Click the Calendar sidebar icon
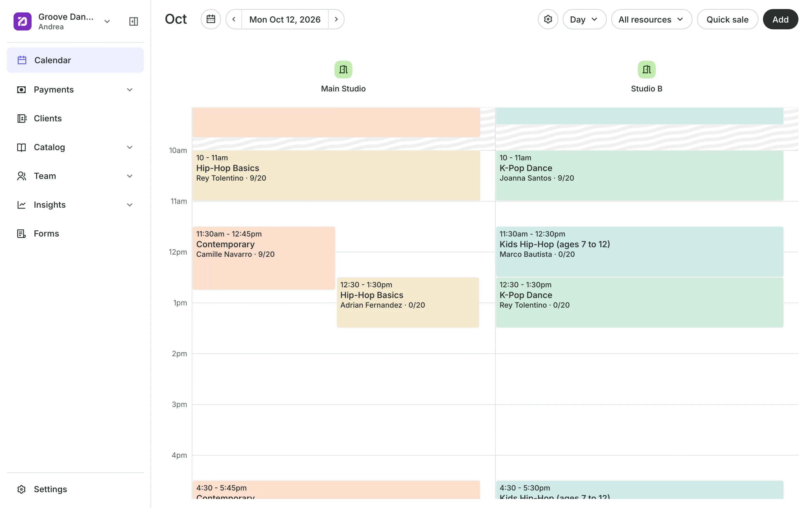Screen dimensions: 812x508 pos(22,60)
